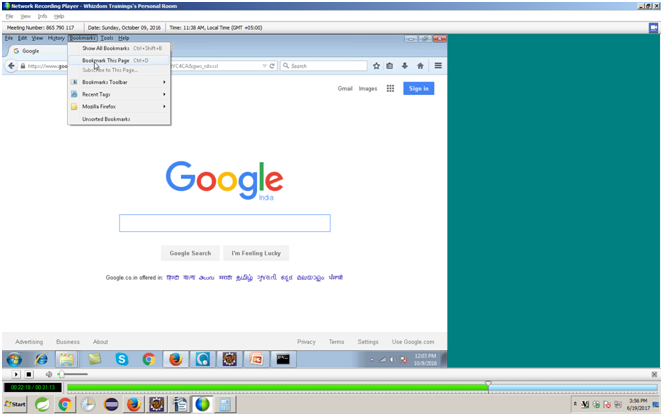This screenshot has width=663, height=416.
Task: Stop the recording playback
Action: (29, 375)
